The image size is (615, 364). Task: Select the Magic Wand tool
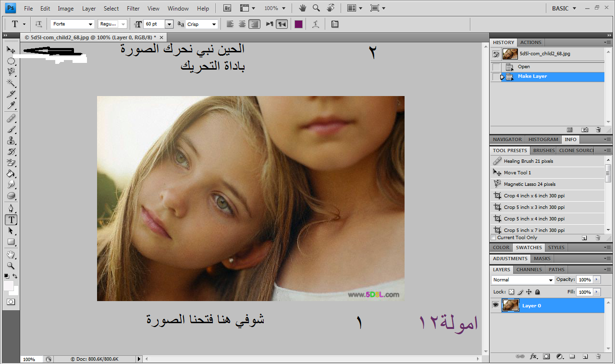[x=11, y=83]
